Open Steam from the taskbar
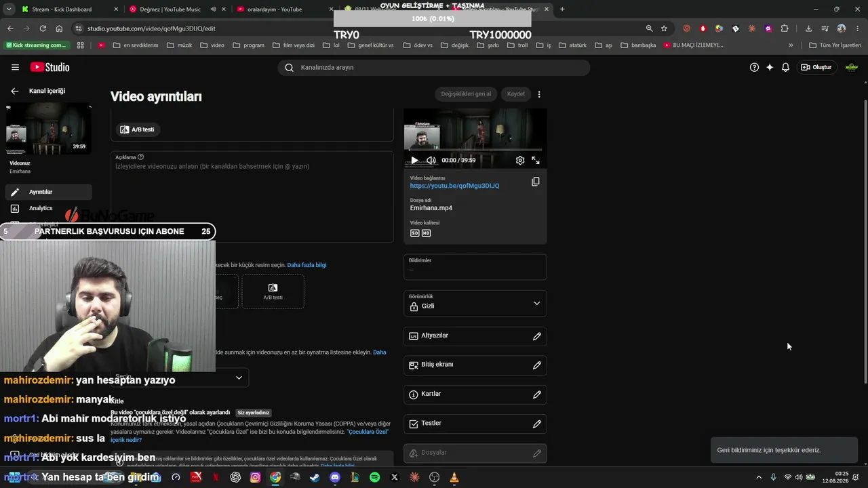The width and height of the screenshot is (868, 488). pos(315,477)
